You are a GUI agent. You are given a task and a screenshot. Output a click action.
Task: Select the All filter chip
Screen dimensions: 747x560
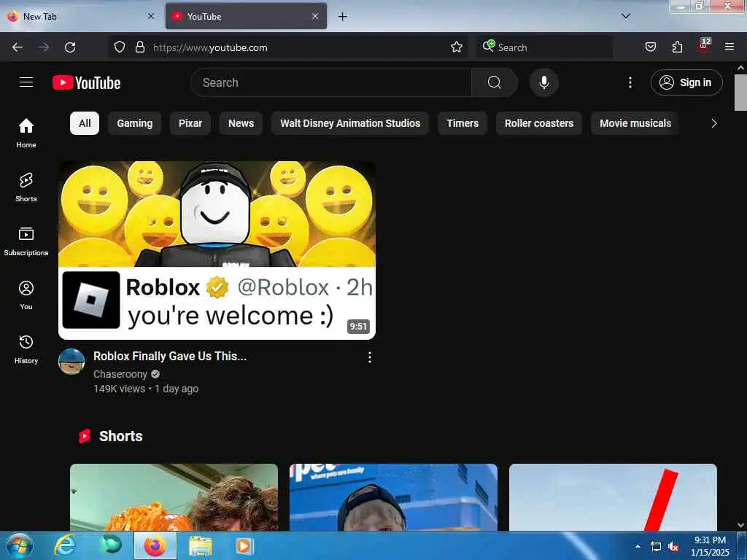85,123
